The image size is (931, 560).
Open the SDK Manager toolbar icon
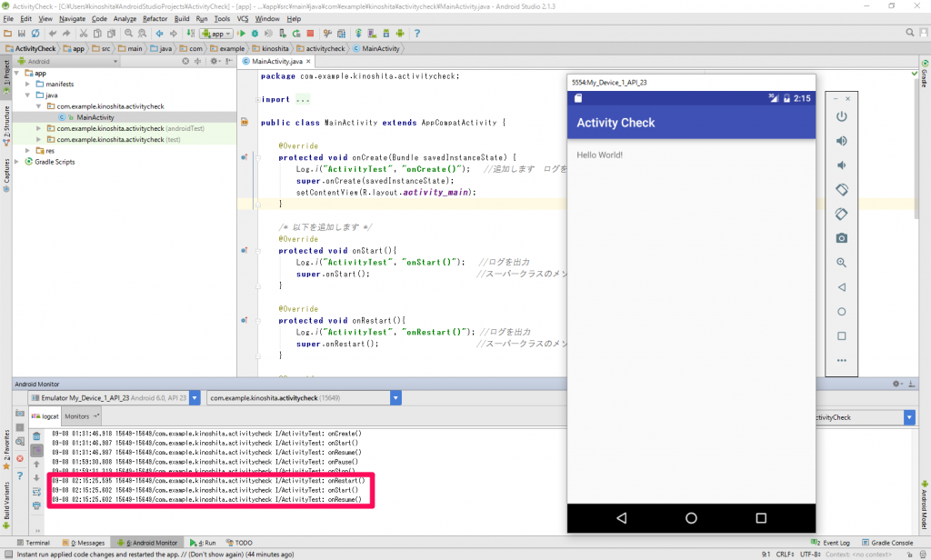point(385,34)
